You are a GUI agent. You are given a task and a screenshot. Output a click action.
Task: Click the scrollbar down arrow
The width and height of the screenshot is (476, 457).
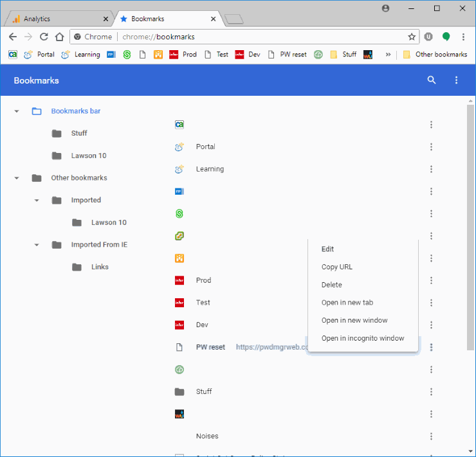pyautogui.click(x=470, y=451)
